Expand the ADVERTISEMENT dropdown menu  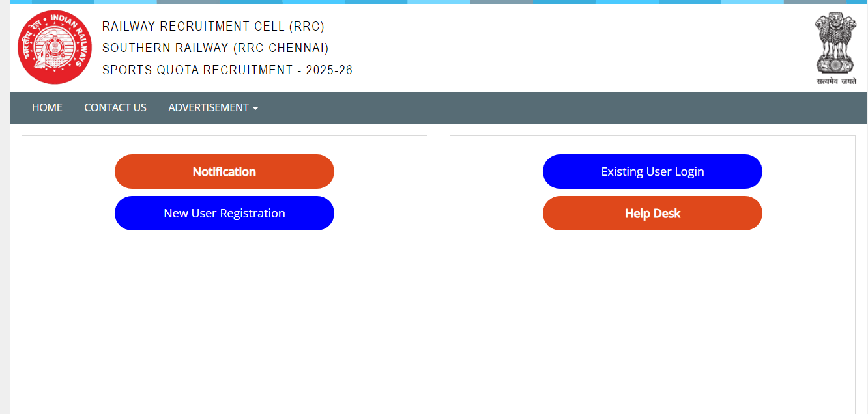click(x=213, y=107)
